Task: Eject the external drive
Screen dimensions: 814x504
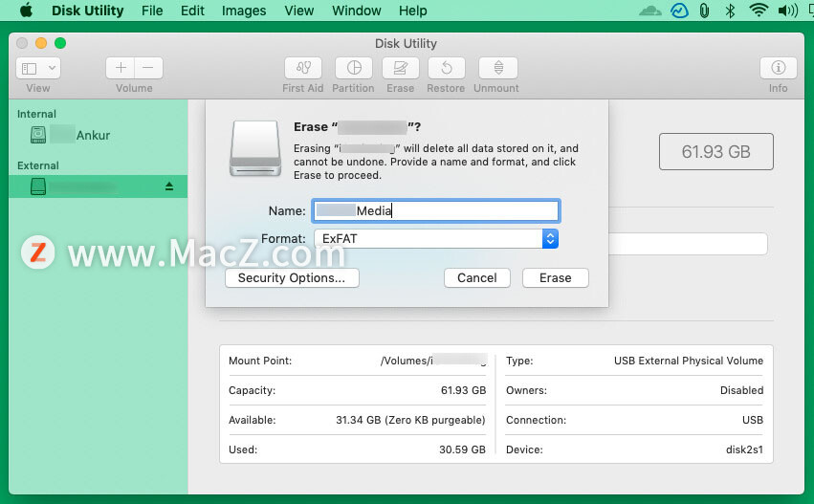Action: [x=169, y=186]
